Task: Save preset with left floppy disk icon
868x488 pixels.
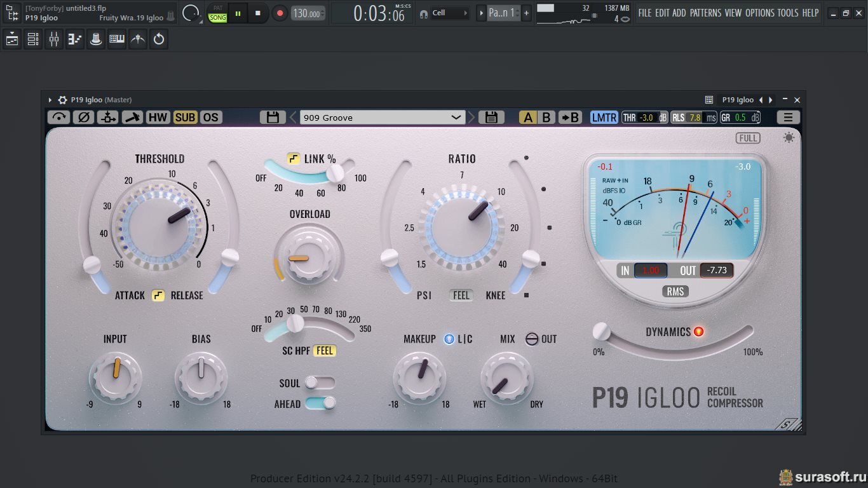Action: [273, 117]
